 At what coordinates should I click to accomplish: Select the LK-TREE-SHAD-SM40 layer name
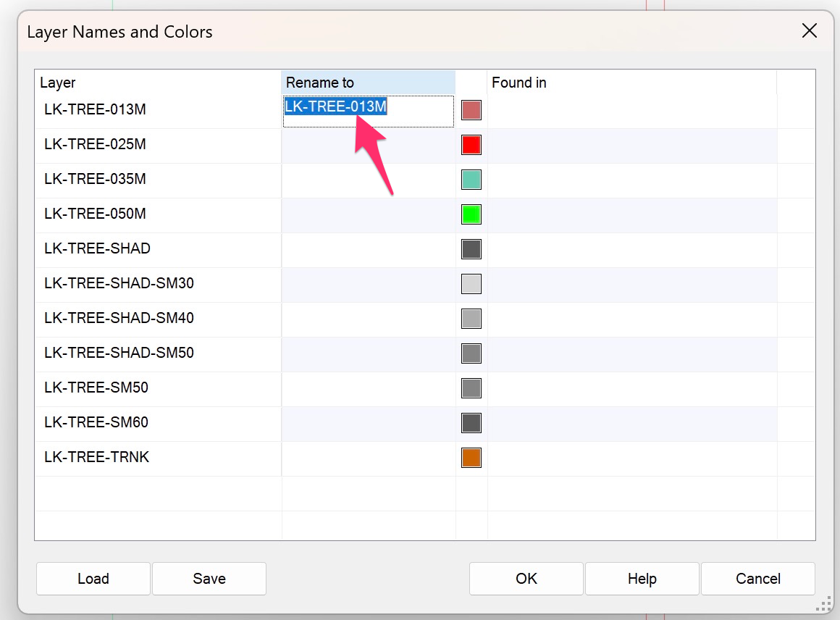tap(119, 318)
